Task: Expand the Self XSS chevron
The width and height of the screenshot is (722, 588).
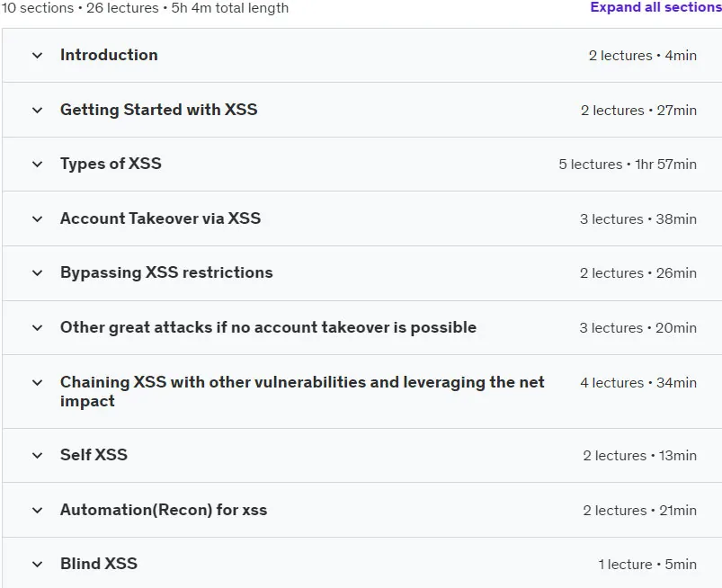Action: coord(37,456)
